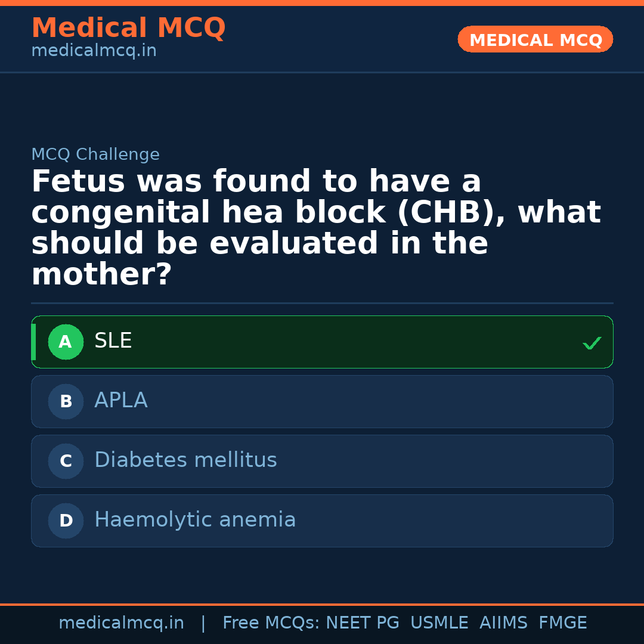644x644 pixels.
Task: Choose the APLA answer option
Action: 322,401
